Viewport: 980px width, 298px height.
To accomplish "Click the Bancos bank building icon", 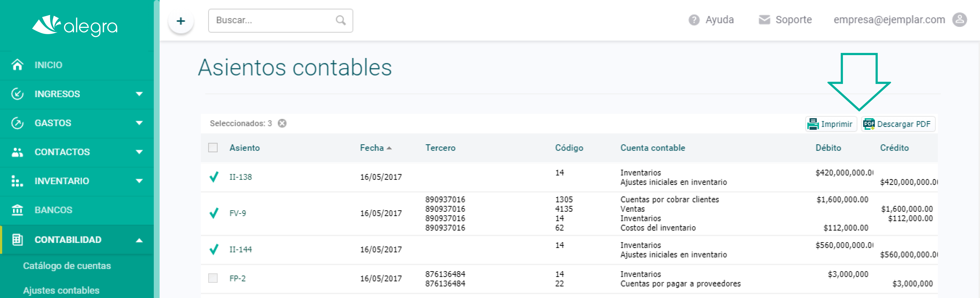I will point(17,210).
